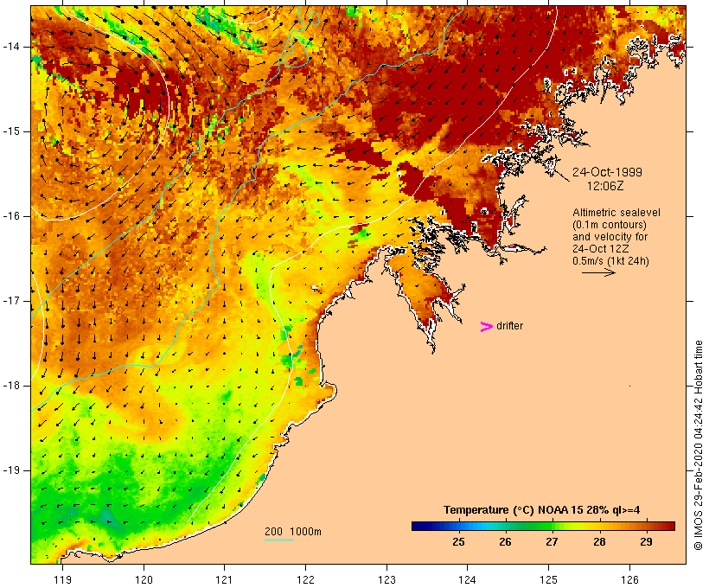Click the longitude axis label '126'
The width and height of the screenshot is (709, 588).
pos(629,579)
